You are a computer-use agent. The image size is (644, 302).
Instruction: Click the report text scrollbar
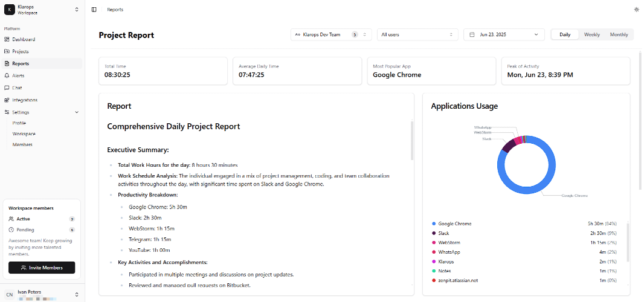pyautogui.click(x=412, y=141)
